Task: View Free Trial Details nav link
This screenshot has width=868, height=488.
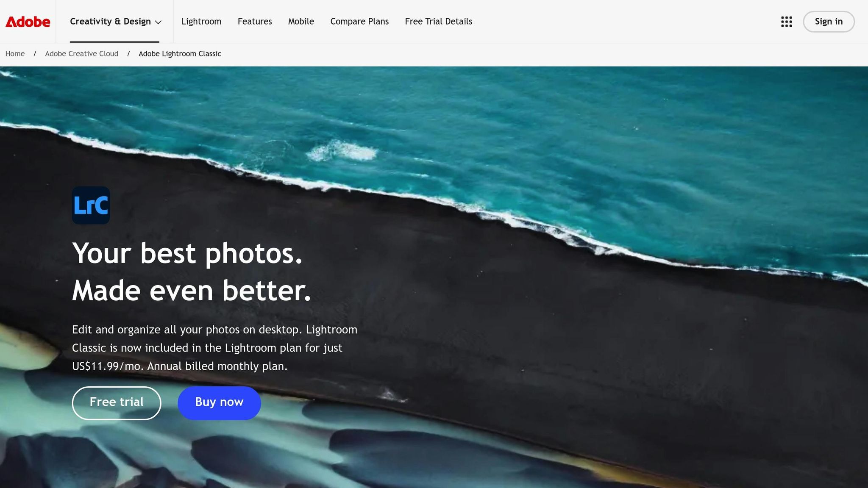Action: pos(438,22)
